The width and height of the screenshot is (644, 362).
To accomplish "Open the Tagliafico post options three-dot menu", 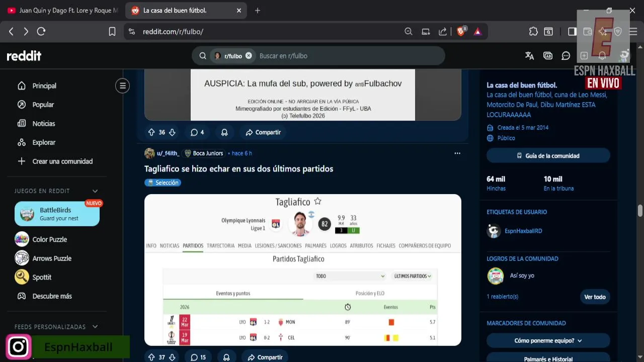I will point(457,153).
